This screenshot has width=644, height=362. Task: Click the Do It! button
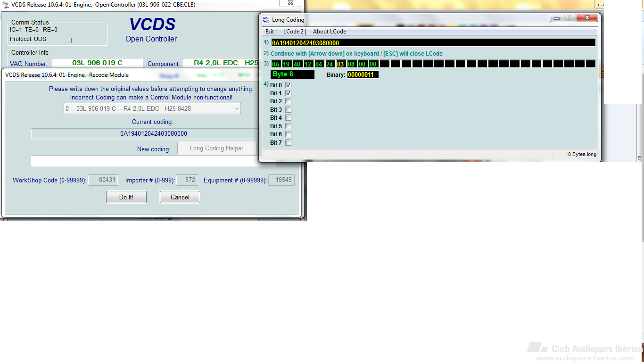[x=126, y=197]
